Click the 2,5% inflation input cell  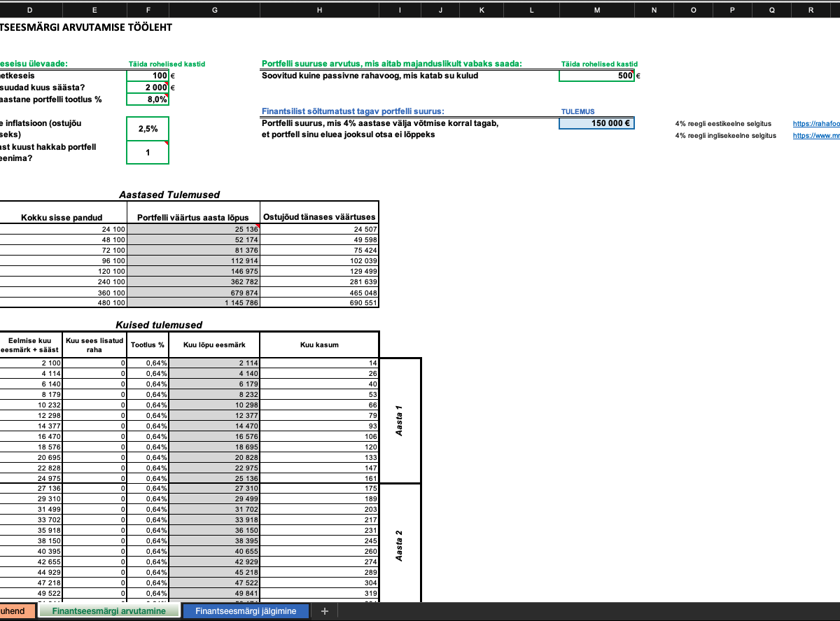point(148,129)
